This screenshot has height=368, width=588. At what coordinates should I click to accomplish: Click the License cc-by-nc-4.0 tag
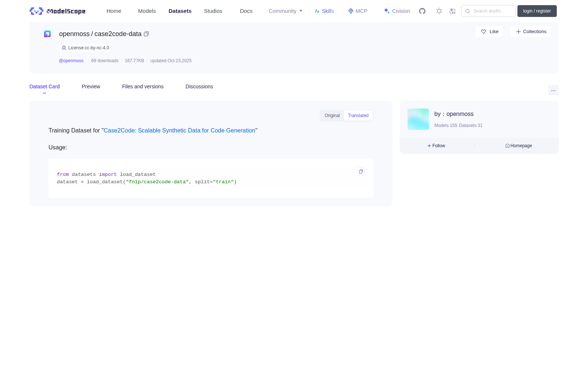click(85, 48)
